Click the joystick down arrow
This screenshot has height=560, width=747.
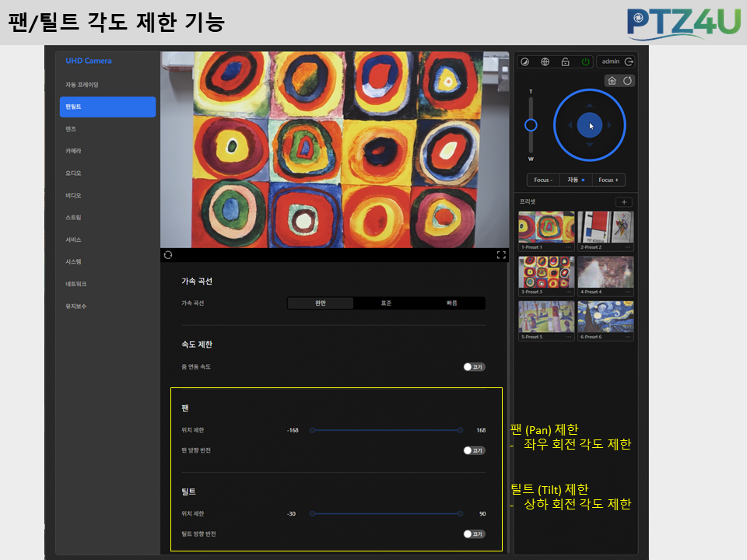click(x=590, y=145)
